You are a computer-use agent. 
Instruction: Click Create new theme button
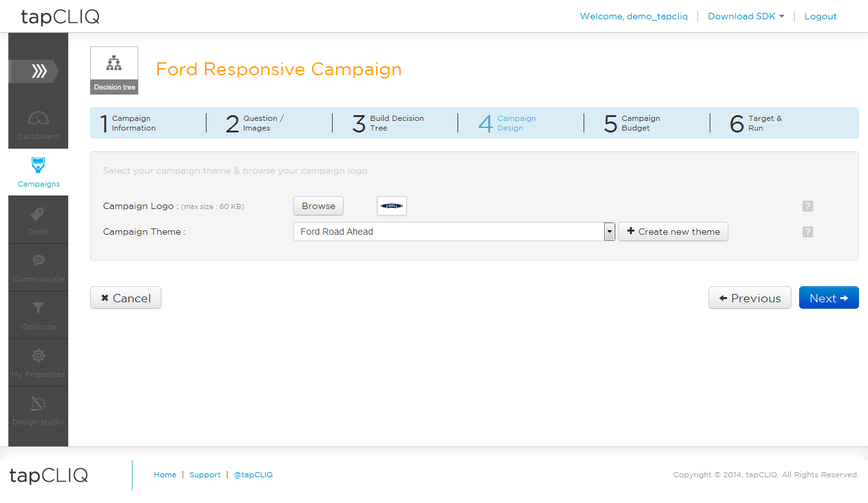coord(673,232)
